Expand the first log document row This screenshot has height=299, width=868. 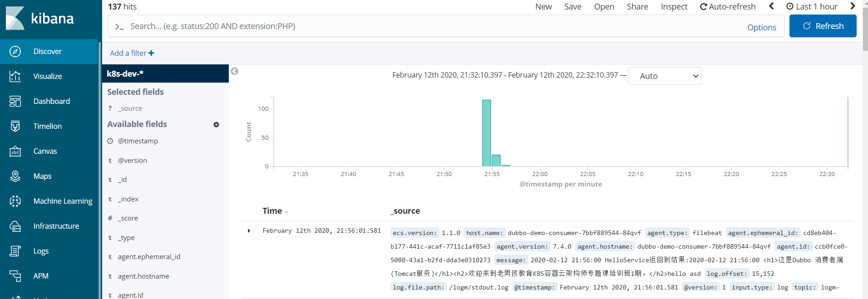[x=249, y=231]
